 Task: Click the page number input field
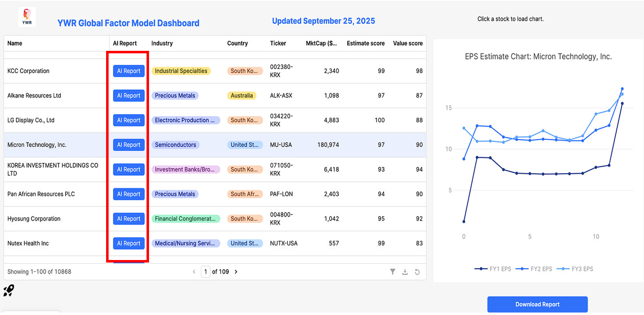point(206,272)
